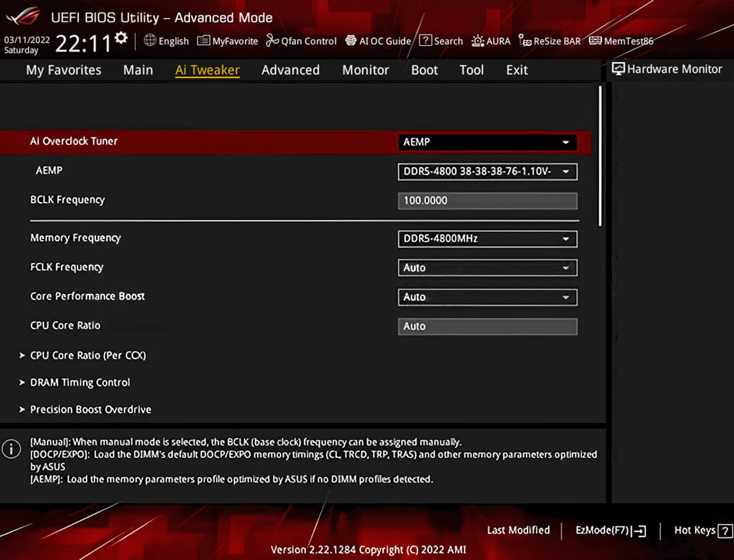Viewport: 734px width, 560px height.
Task: Switch to EzMode(F7)
Action: pos(611,530)
